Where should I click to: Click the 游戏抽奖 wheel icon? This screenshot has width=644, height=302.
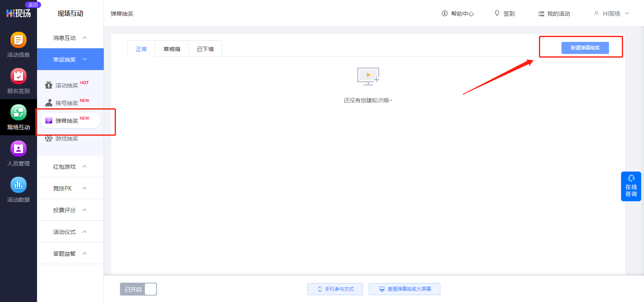49,139
